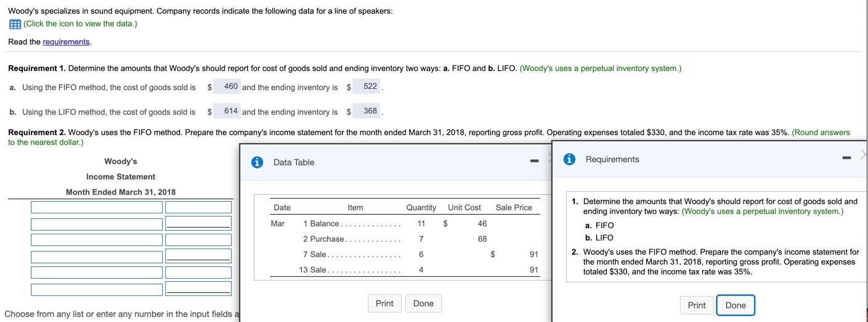
Task: Minimize the Data Table popup
Action: pos(535,162)
